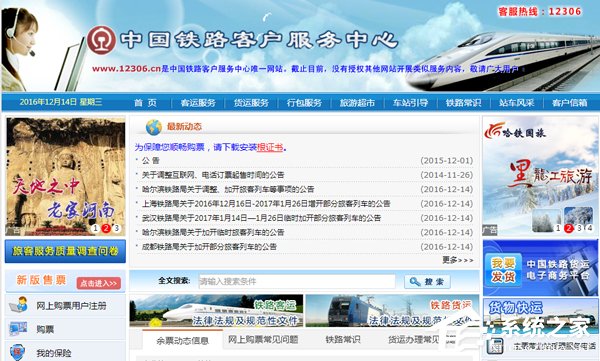The width and height of the screenshot is (600, 361).
Task: Click the magnifier icon in search button
Action: pos(415,282)
